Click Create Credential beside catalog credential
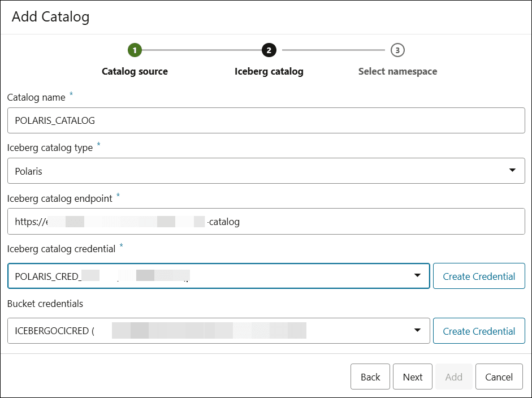This screenshot has height=398, width=532. 479,276
